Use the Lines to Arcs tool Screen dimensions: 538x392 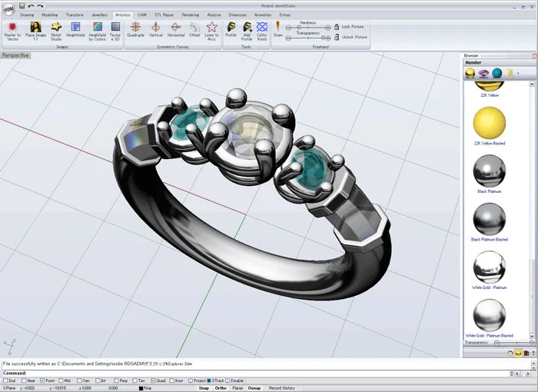point(211,32)
